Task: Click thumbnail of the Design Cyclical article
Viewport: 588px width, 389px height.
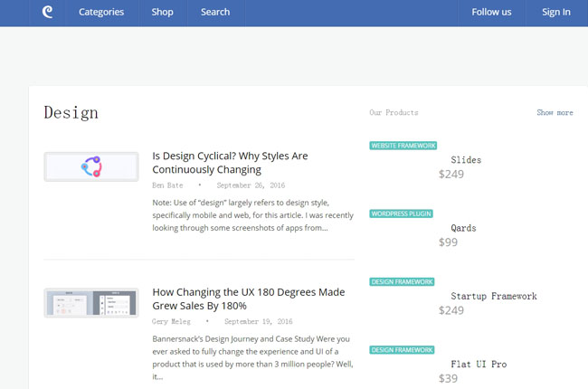Action: [90, 166]
